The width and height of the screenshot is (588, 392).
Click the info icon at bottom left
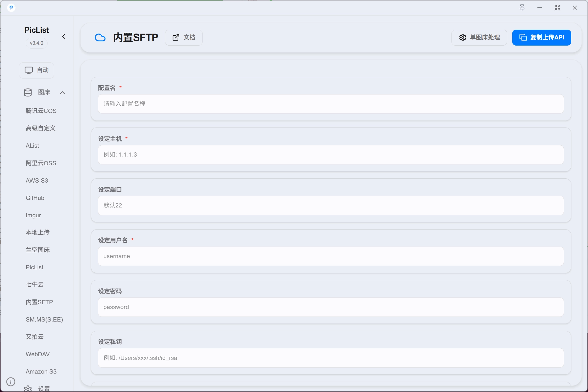coord(11,382)
